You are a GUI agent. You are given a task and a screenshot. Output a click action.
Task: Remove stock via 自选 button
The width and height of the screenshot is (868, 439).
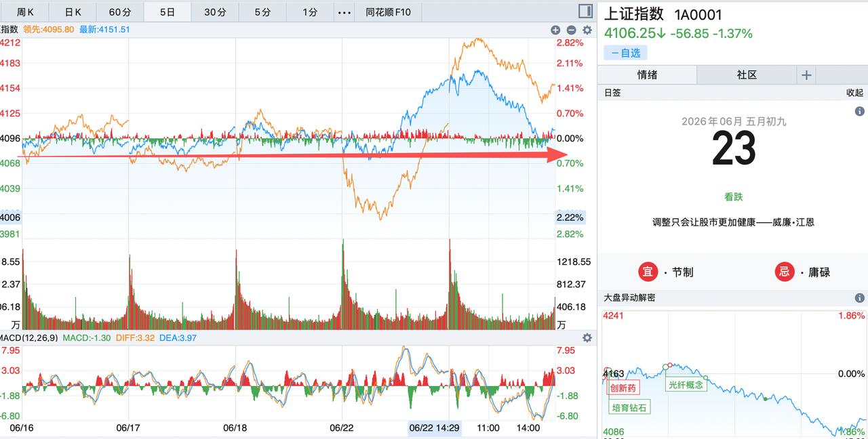(x=626, y=53)
